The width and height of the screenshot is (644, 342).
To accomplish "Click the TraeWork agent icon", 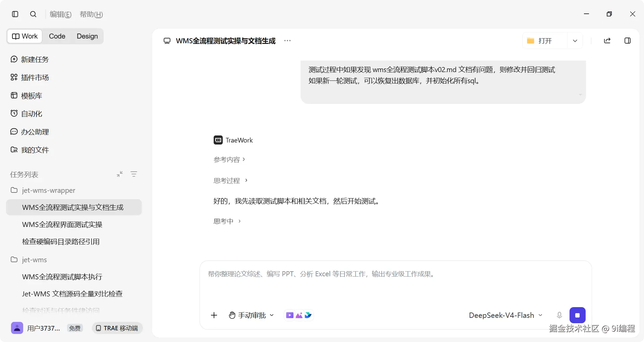I will click(x=218, y=140).
